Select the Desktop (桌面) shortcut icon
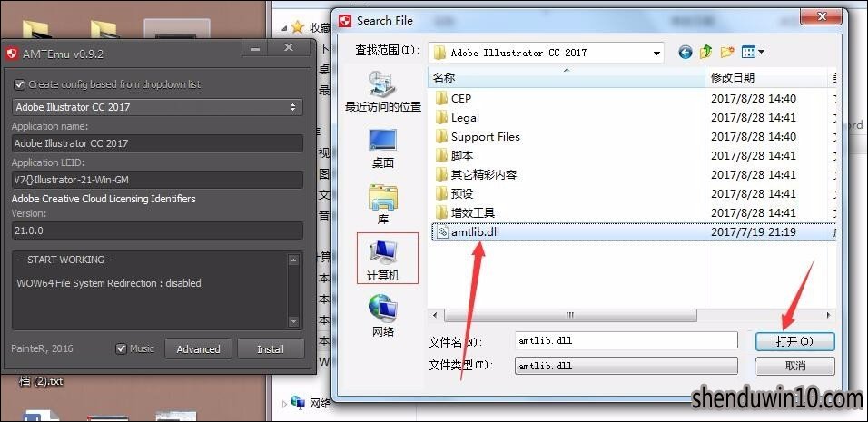 (x=383, y=148)
